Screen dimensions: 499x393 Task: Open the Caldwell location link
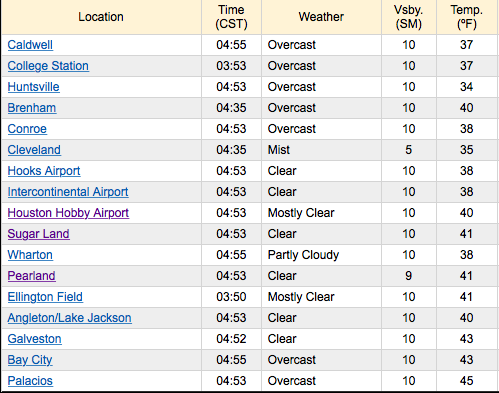(x=30, y=45)
